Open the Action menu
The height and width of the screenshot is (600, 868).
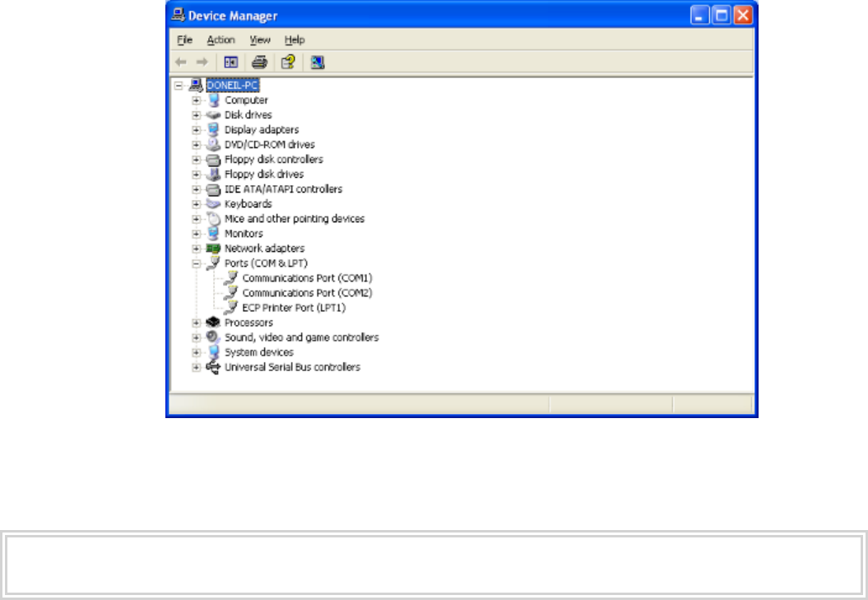[x=220, y=40]
